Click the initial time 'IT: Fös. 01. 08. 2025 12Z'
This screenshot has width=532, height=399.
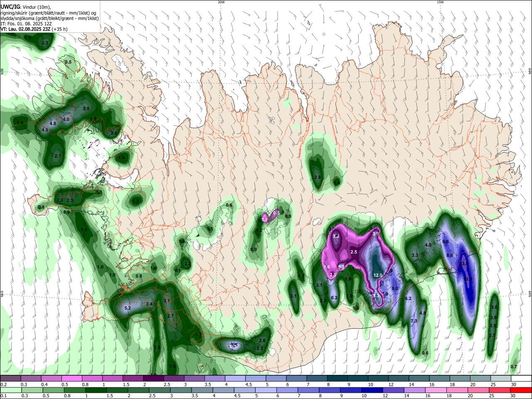[x=26, y=24]
